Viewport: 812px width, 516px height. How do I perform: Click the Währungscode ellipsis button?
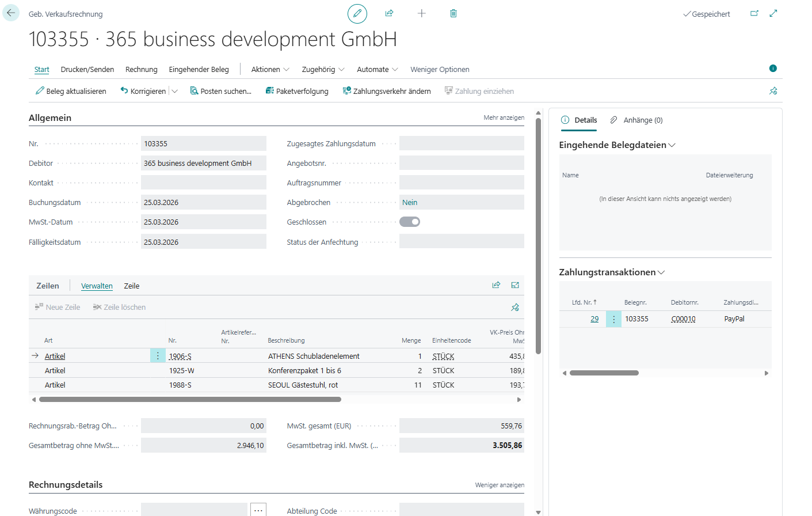258,510
